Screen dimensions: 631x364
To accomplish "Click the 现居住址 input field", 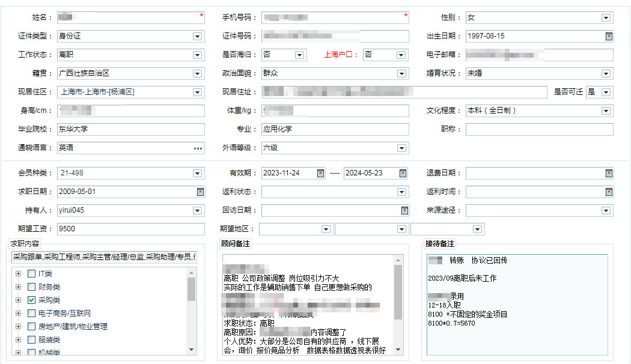I will [404, 92].
